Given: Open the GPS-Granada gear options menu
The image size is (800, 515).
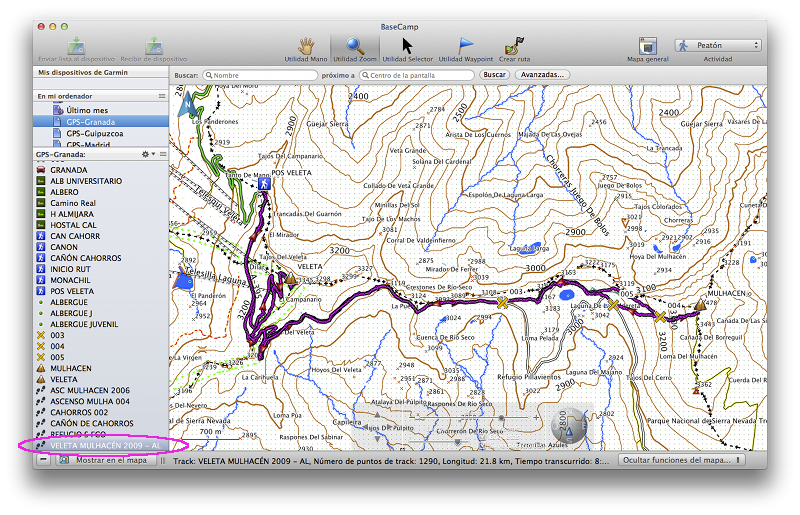Looking at the screenshot, I should pyautogui.click(x=147, y=154).
